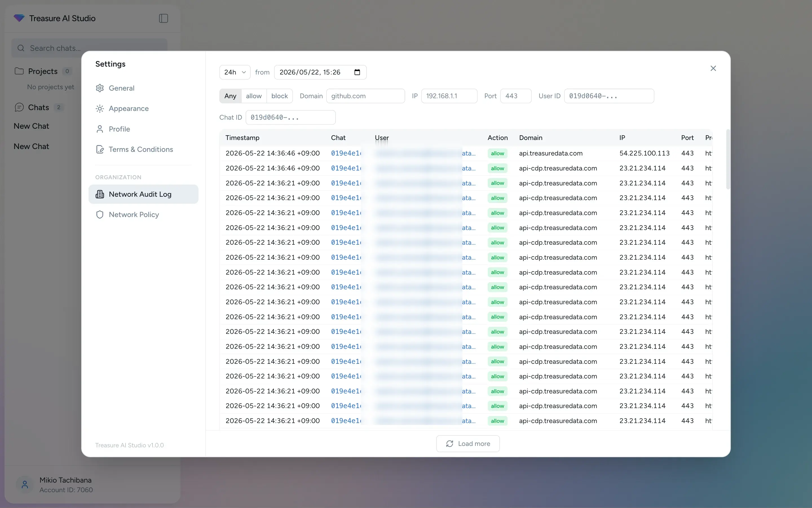This screenshot has width=812, height=508.
Task: Click the Action column header
Action: 498,138
